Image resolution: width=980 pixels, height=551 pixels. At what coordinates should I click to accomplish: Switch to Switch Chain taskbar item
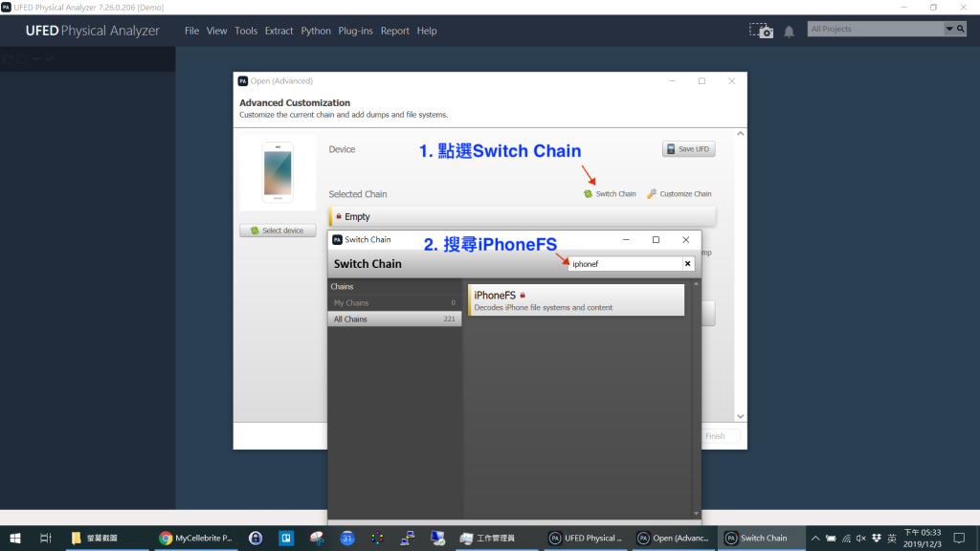pos(762,538)
